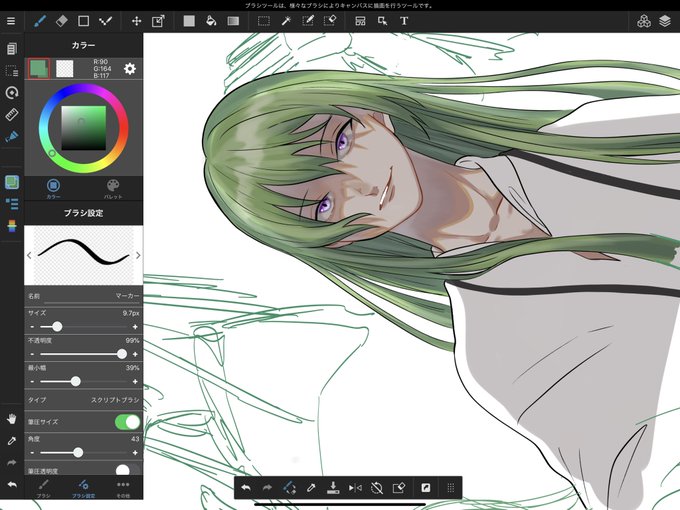Select the Move tool
This screenshot has height=510, width=680.
click(x=136, y=21)
